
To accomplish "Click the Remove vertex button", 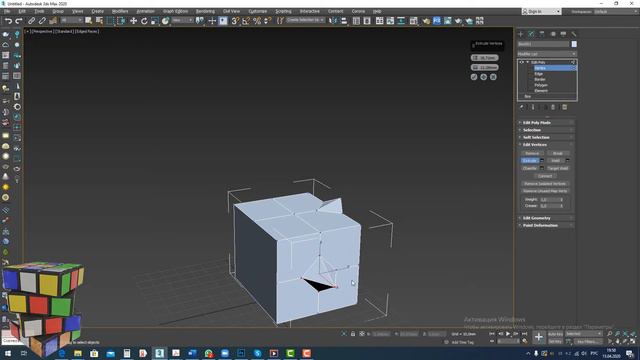I will 532,153.
